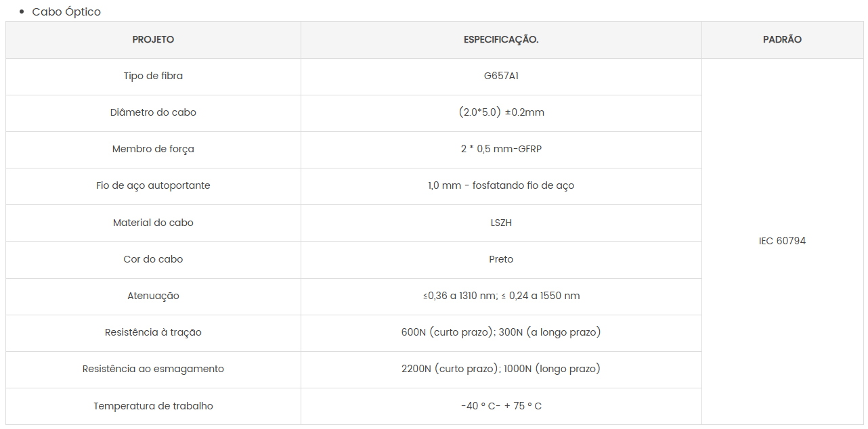Click the G657A1 fiber type value

pyautogui.click(x=501, y=76)
